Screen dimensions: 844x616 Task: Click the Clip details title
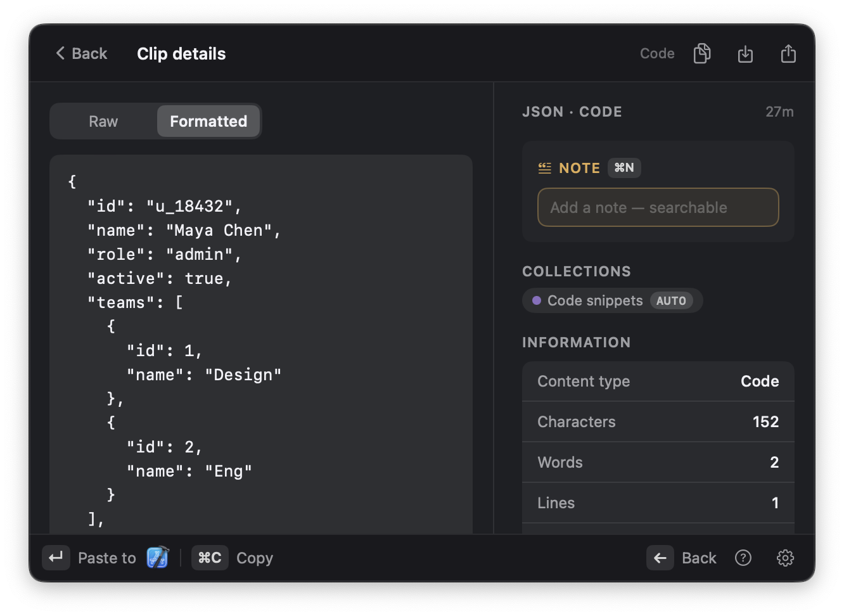181,54
